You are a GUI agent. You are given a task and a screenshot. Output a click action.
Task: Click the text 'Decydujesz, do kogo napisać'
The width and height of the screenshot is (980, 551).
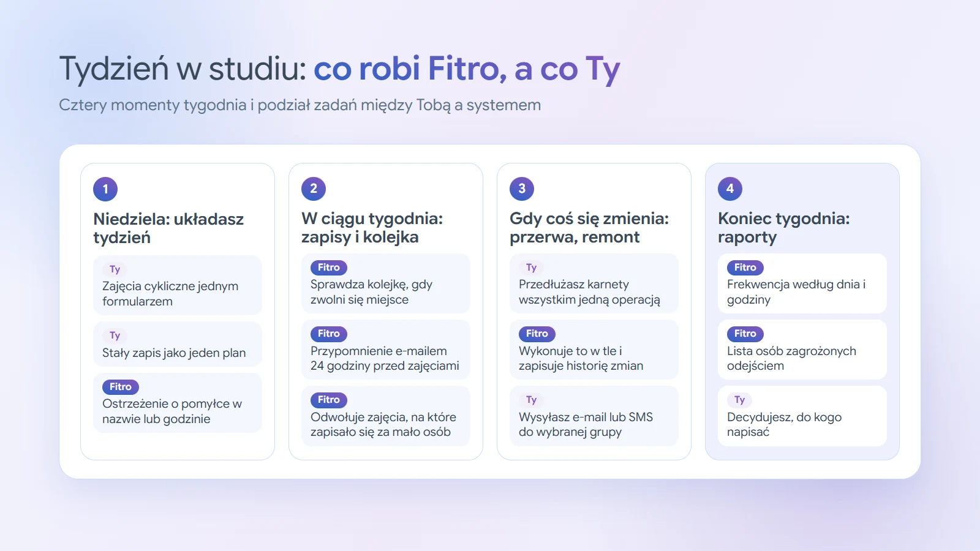tap(784, 424)
